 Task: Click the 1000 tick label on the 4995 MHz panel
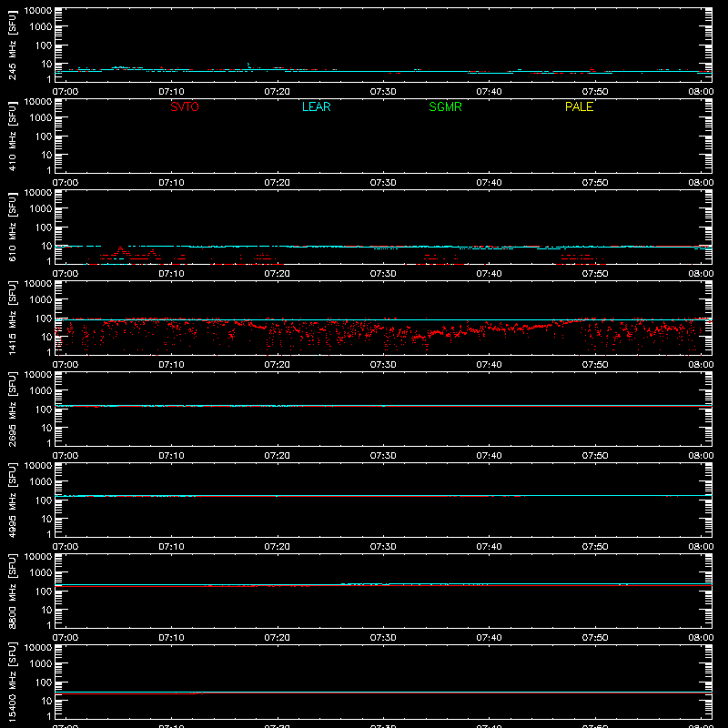41,482
